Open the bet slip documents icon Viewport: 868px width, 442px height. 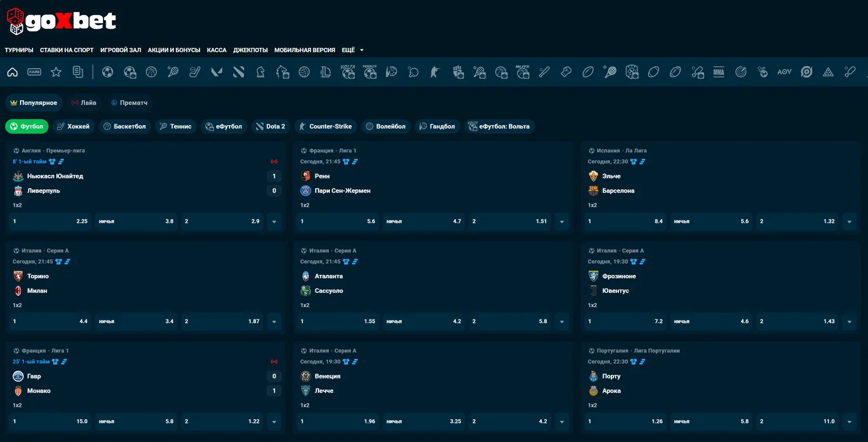point(78,72)
